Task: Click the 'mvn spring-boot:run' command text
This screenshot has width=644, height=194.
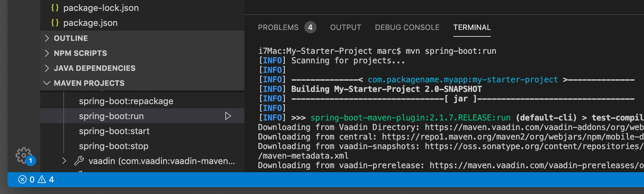Action: (x=451, y=51)
